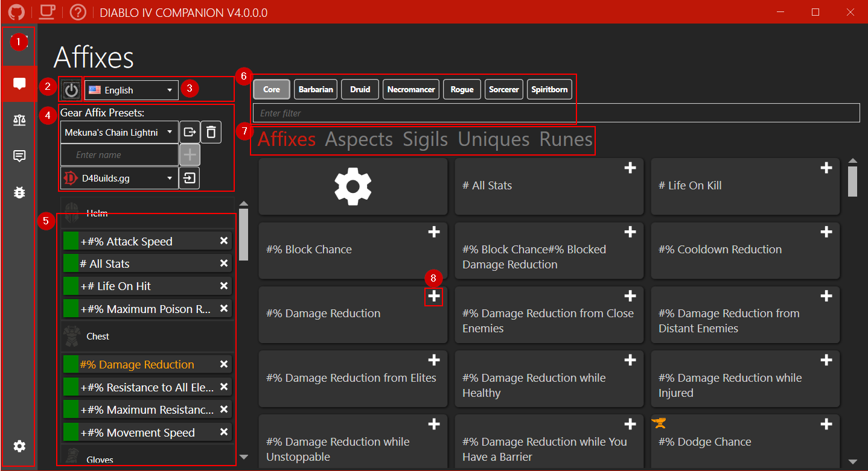Open the Mekuna's Chain Lightning preset dropdown
This screenshot has height=471, width=868.
120,132
